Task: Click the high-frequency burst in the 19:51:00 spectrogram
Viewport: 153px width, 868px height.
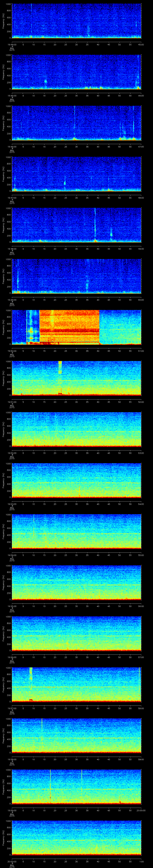Action: pyautogui.click(x=60, y=368)
